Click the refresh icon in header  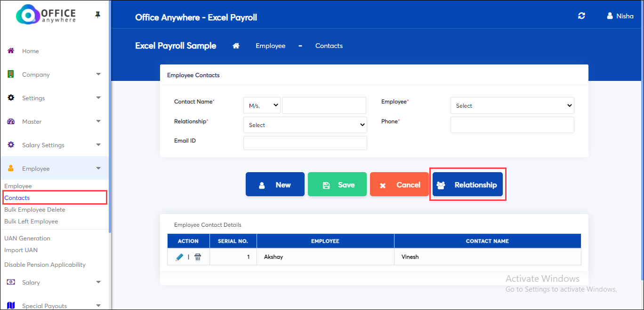[581, 16]
